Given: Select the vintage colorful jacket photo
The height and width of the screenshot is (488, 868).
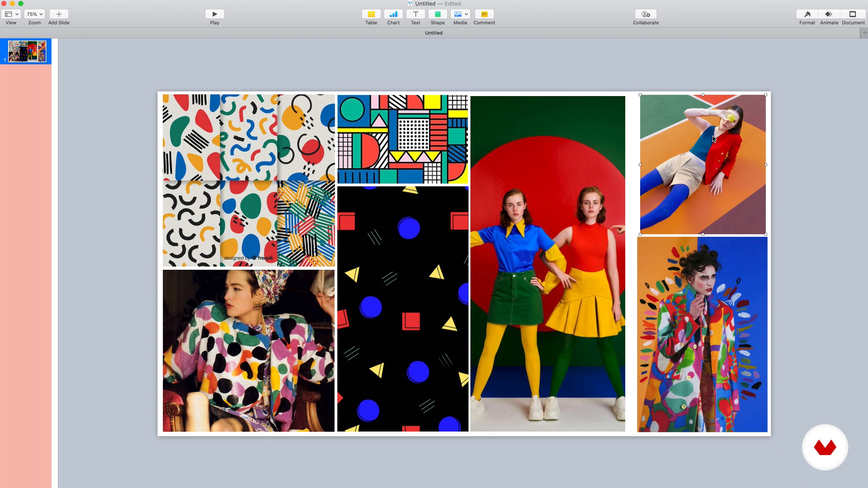Looking at the screenshot, I should pos(249,351).
